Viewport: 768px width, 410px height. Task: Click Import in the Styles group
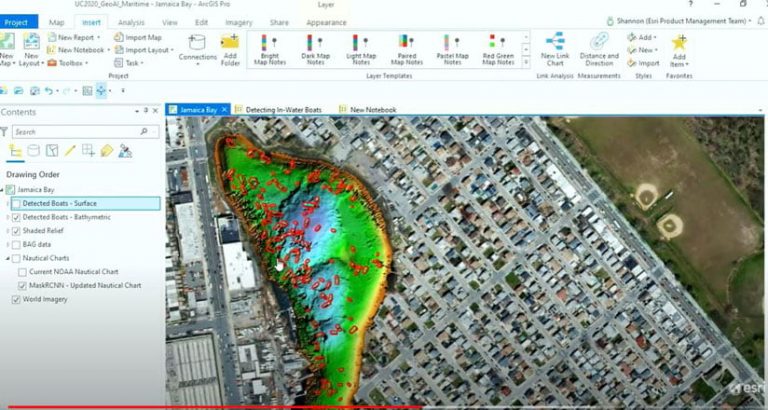click(644, 63)
